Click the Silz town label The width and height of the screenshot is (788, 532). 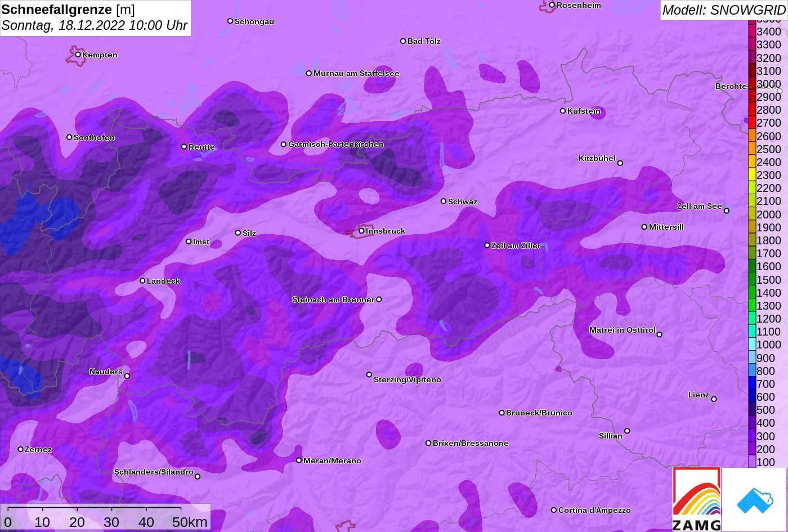[x=249, y=233]
